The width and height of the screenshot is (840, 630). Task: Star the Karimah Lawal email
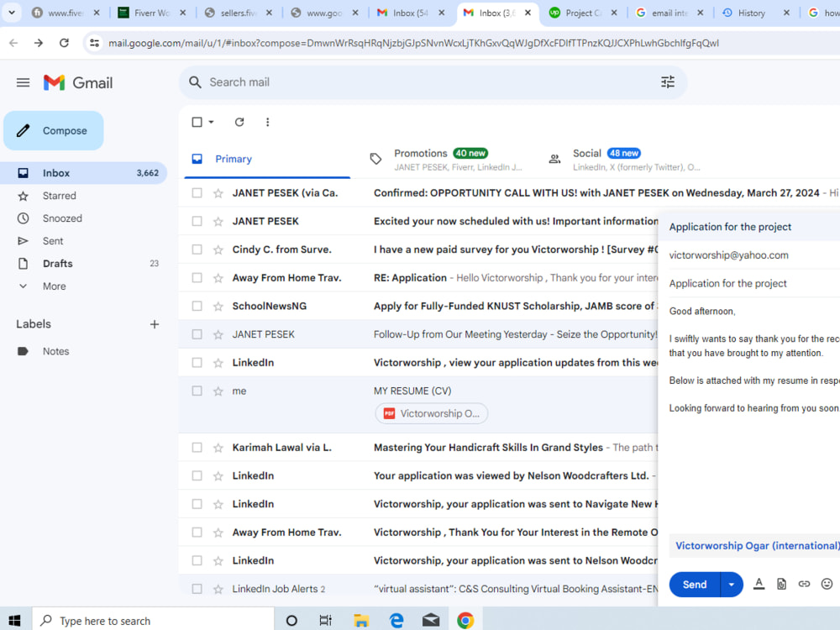(218, 448)
